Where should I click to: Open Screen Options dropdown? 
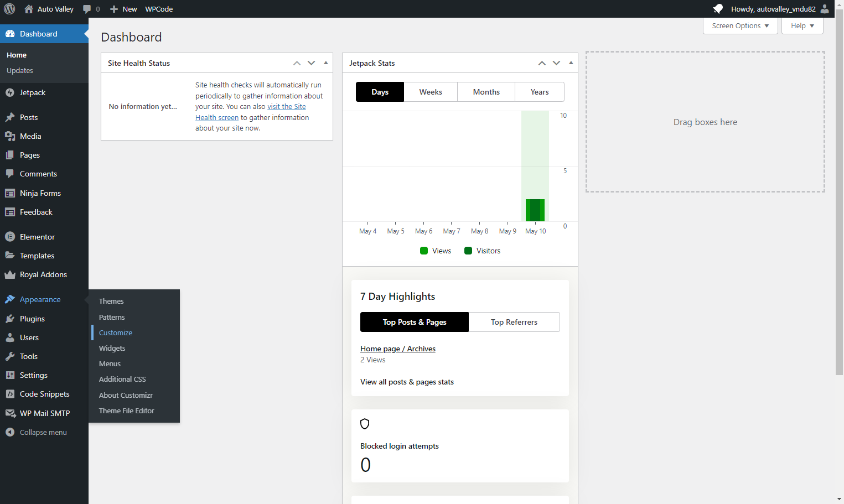[x=741, y=26]
